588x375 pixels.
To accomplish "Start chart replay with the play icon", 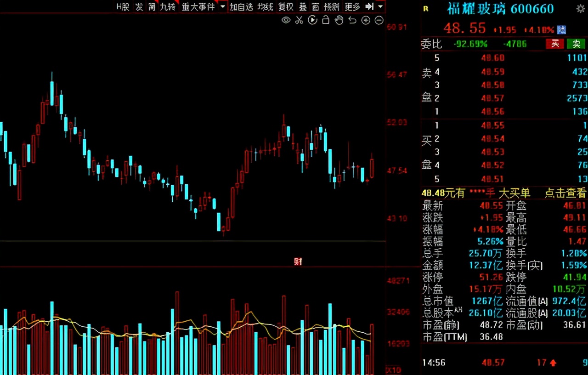I will pos(312,20).
